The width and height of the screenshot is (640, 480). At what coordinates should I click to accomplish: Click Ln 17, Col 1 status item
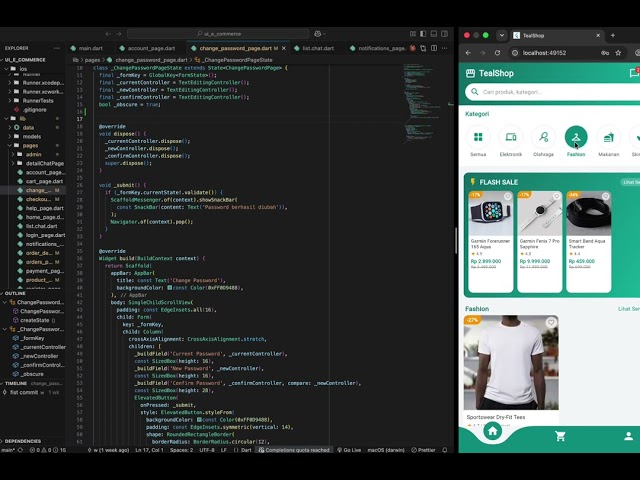(x=149, y=450)
